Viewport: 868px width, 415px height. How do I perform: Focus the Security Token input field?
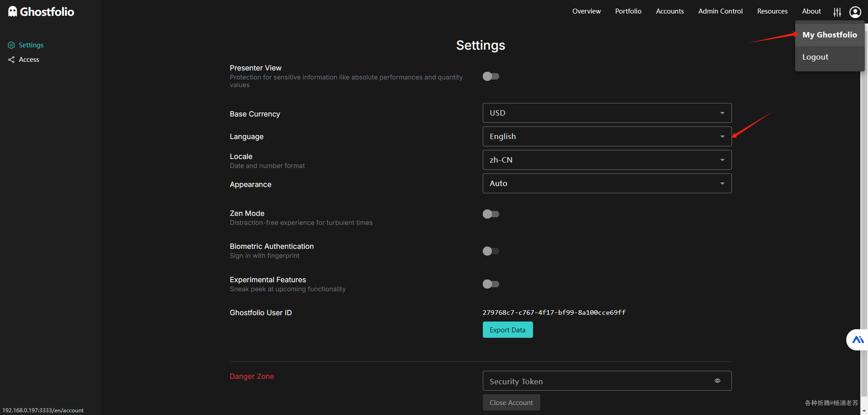click(x=597, y=381)
